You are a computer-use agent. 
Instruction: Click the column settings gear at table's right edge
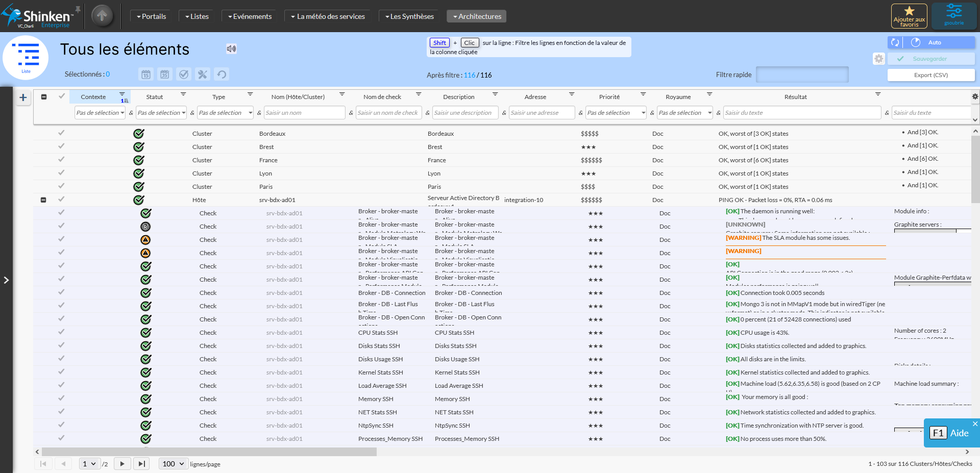pos(974,96)
